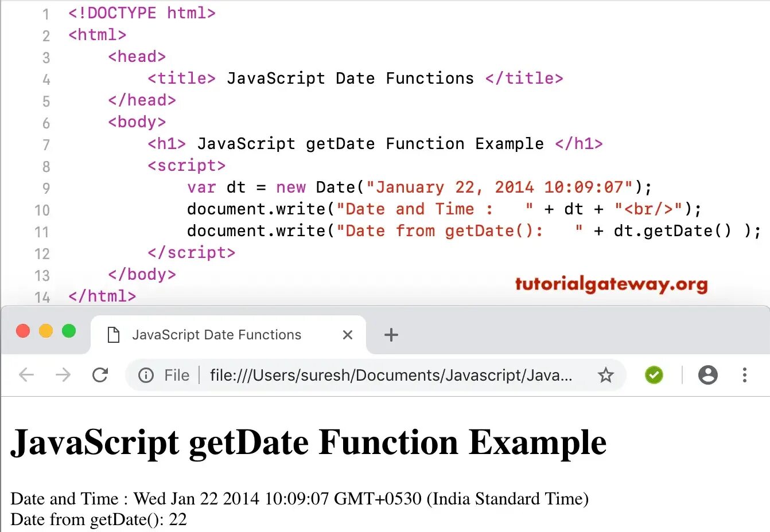Click the browser forward arrow

63,375
